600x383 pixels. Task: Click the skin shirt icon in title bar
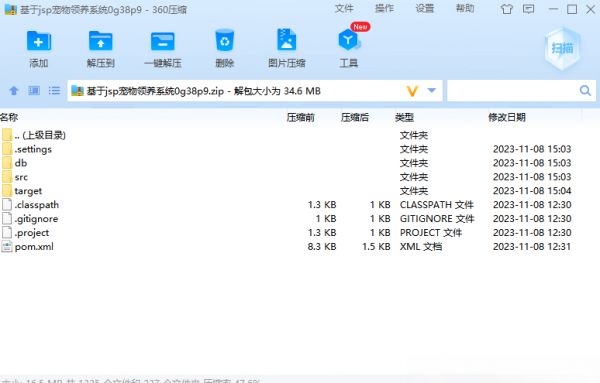click(507, 9)
